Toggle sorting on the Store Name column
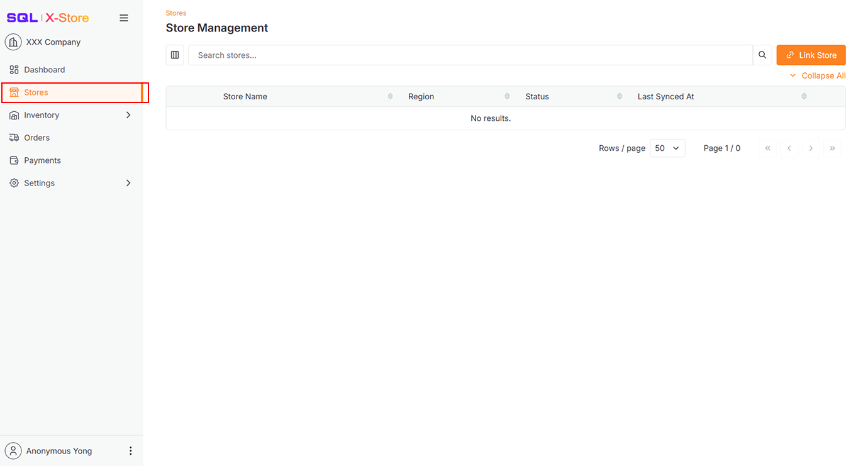868x466 pixels. [x=390, y=96]
